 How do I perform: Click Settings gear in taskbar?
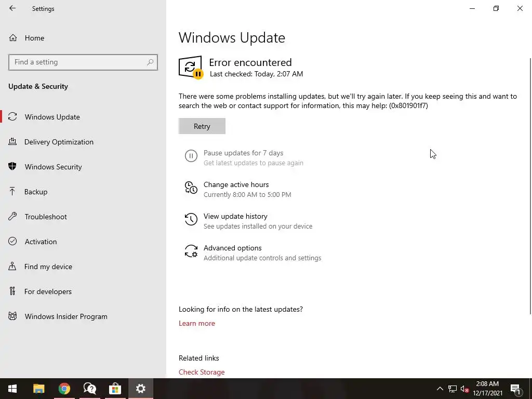[x=140, y=389]
